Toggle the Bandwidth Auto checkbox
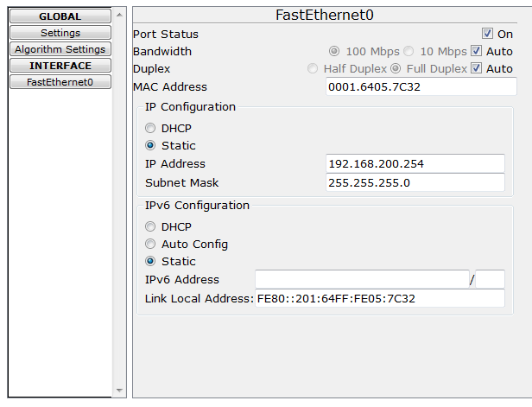 [476, 51]
